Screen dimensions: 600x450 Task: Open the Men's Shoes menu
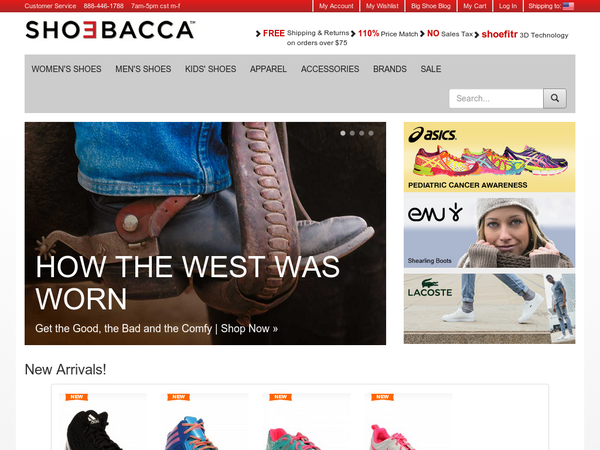point(143,69)
